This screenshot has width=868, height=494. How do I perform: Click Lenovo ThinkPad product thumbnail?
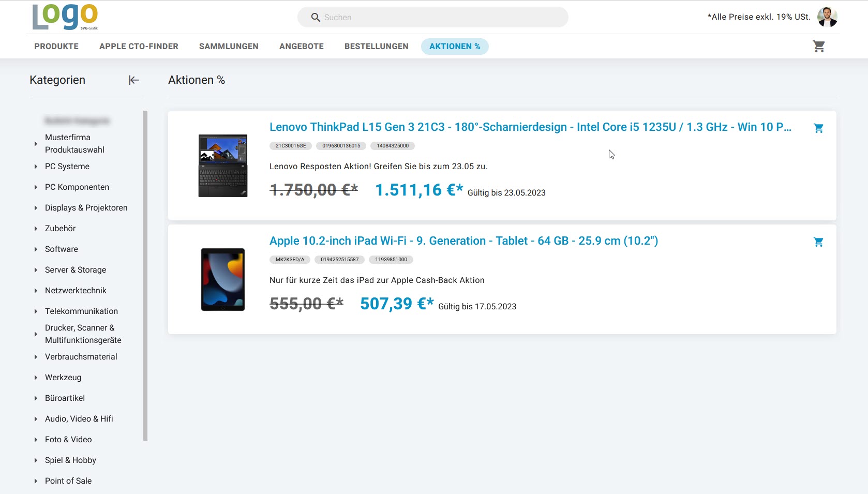click(223, 166)
